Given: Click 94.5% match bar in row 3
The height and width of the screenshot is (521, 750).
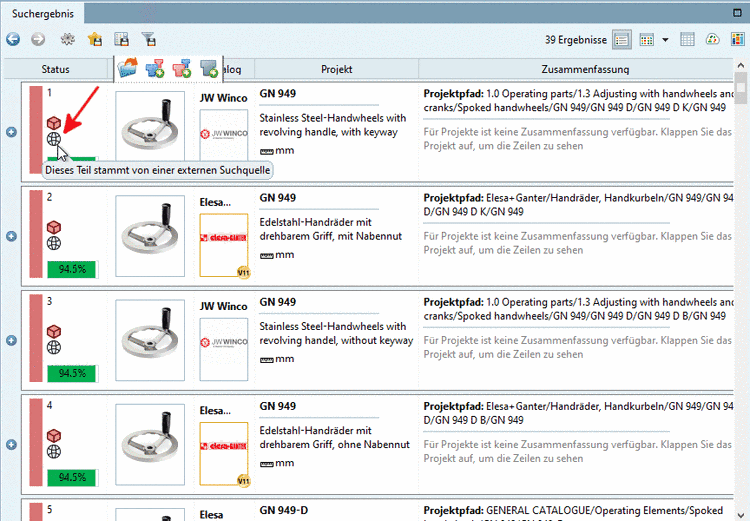Looking at the screenshot, I should [72, 374].
